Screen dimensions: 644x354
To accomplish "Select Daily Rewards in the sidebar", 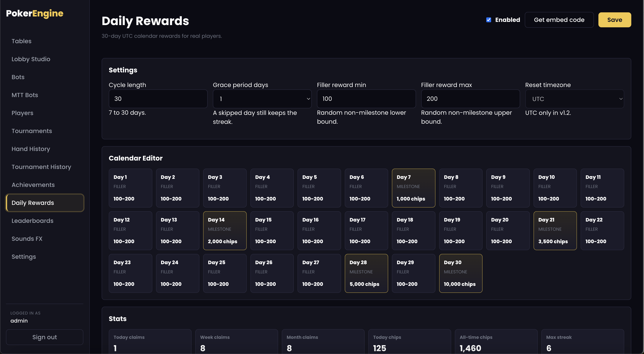I will tap(44, 203).
